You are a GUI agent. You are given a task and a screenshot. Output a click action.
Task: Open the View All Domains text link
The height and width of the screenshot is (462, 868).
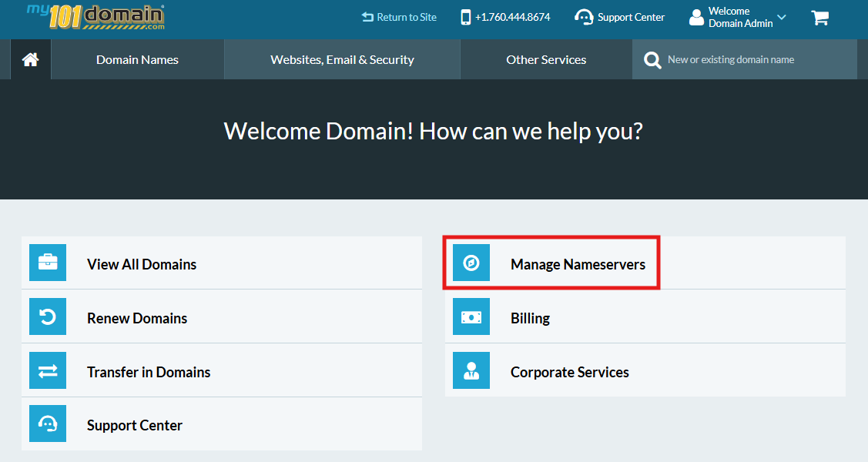142,264
